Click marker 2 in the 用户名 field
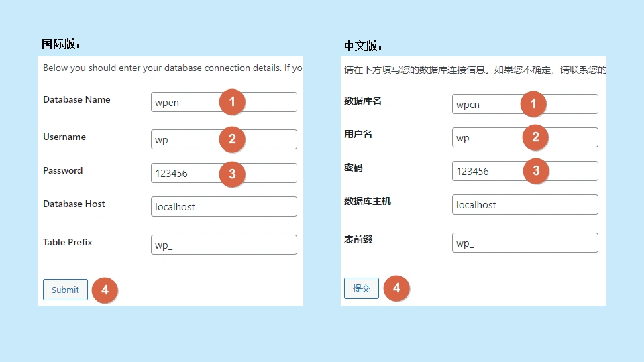Screen dimensions: 644x362 [535, 137]
